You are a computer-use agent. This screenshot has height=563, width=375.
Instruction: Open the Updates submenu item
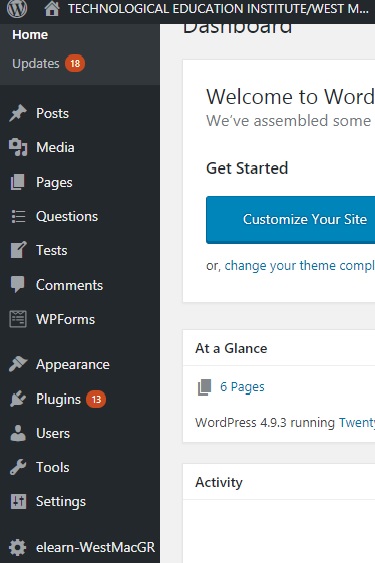click(x=36, y=64)
